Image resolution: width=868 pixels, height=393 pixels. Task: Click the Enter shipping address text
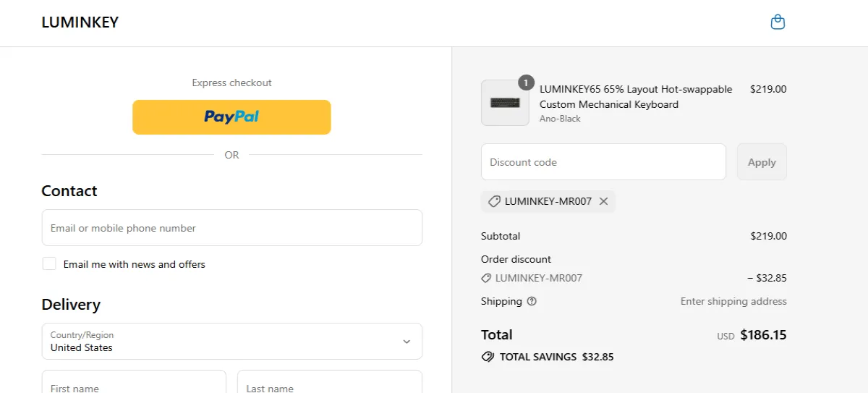pos(733,301)
